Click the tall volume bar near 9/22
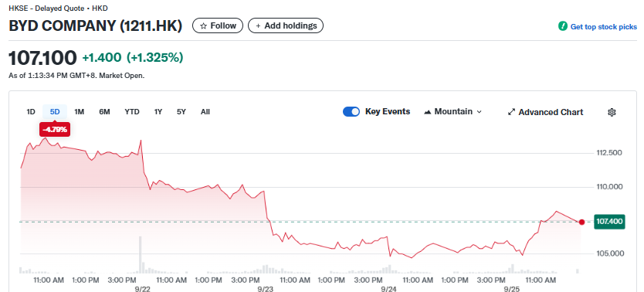This screenshot has height=292, width=644. [140, 255]
